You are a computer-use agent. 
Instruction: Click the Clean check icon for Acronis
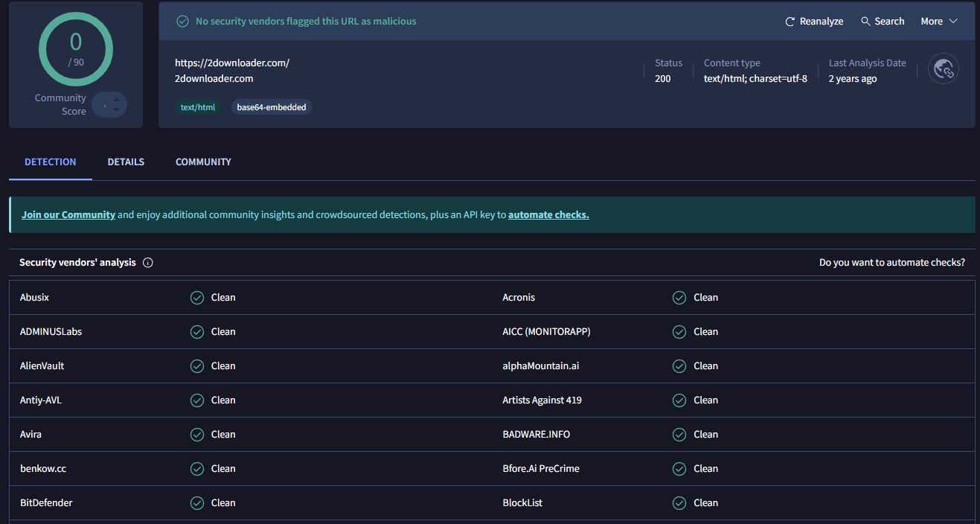[x=679, y=298]
